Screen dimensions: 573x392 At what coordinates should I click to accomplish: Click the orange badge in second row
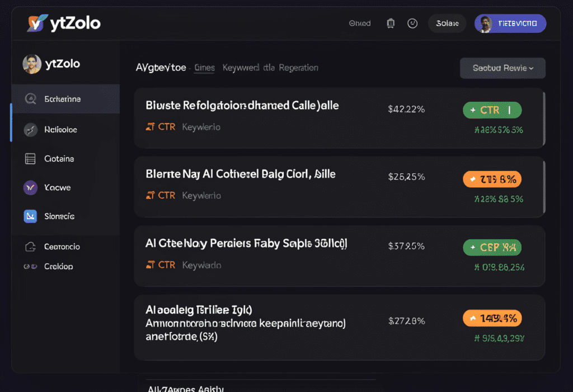(492, 180)
